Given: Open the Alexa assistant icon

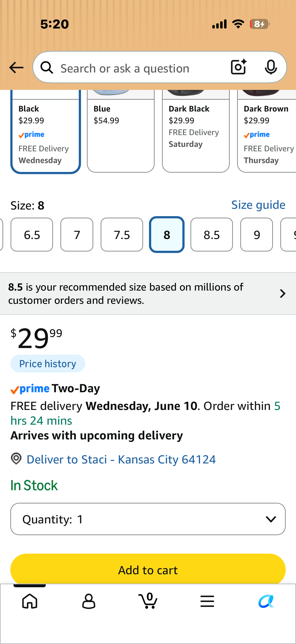Looking at the screenshot, I should [266, 601].
